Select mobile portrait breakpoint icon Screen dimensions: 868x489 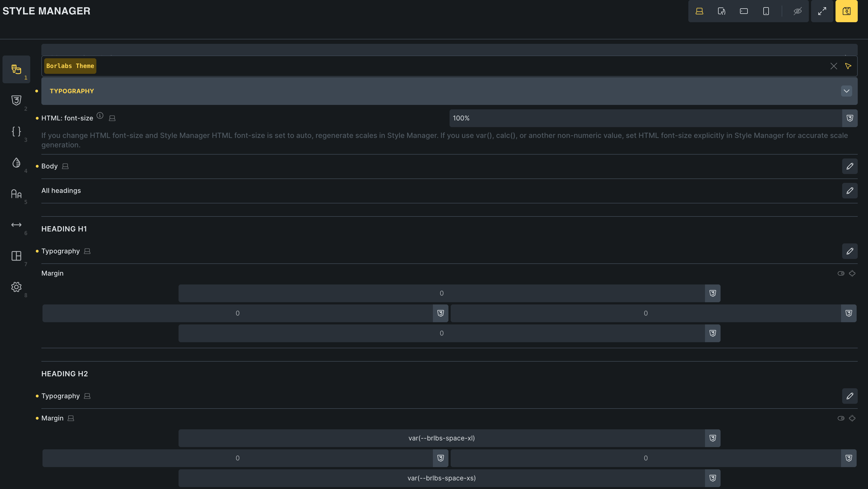click(x=766, y=11)
